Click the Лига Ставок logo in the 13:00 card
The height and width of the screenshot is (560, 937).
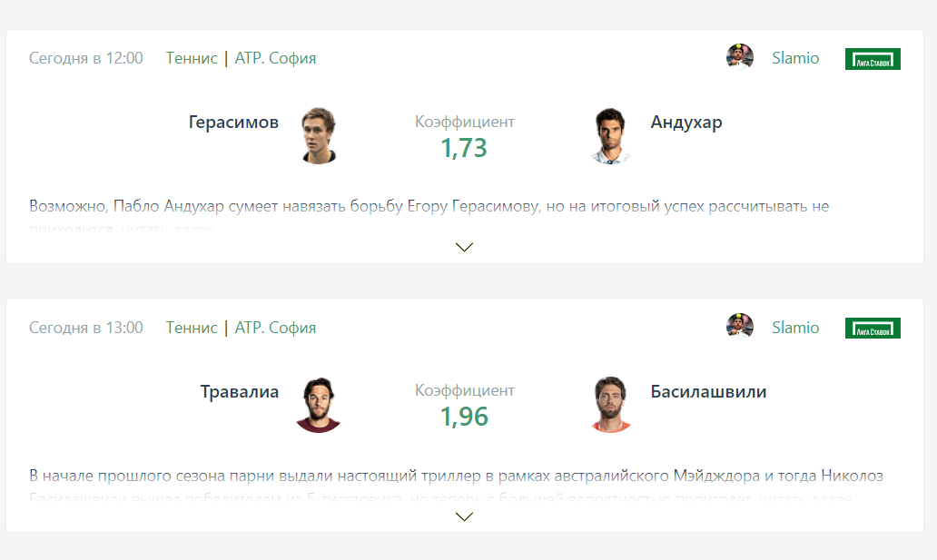(873, 328)
